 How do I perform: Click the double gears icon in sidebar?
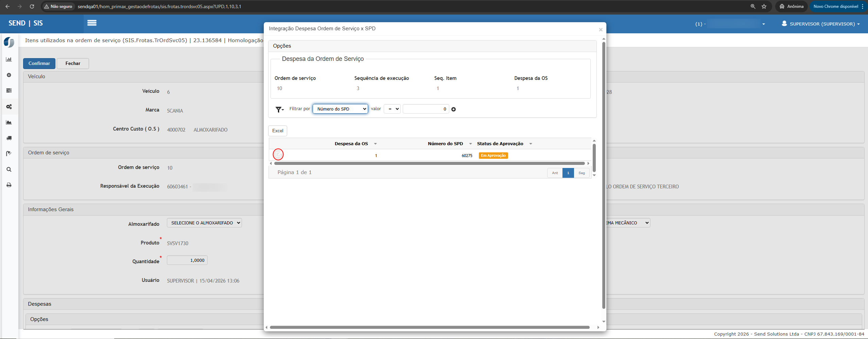click(9, 107)
